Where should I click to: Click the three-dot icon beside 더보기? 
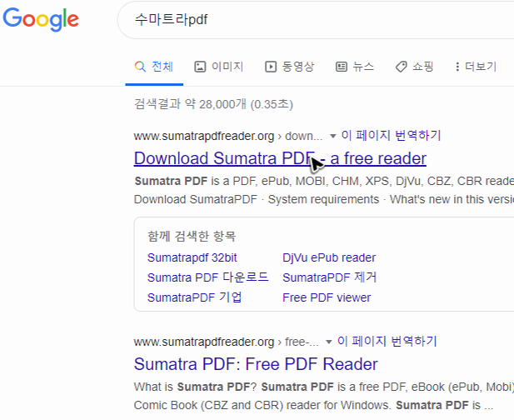point(457,67)
